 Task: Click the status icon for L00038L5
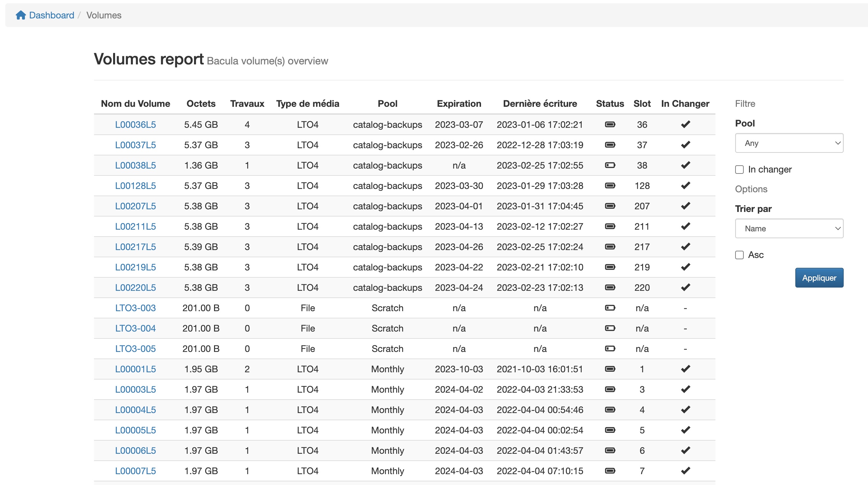pos(610,165)
